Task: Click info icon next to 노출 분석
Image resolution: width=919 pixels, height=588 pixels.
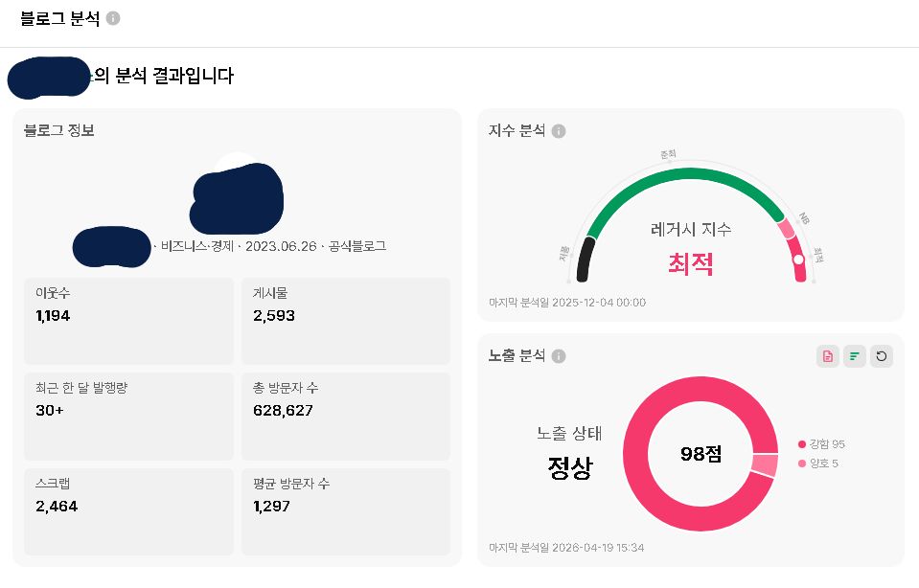Action: coord(559,356)
